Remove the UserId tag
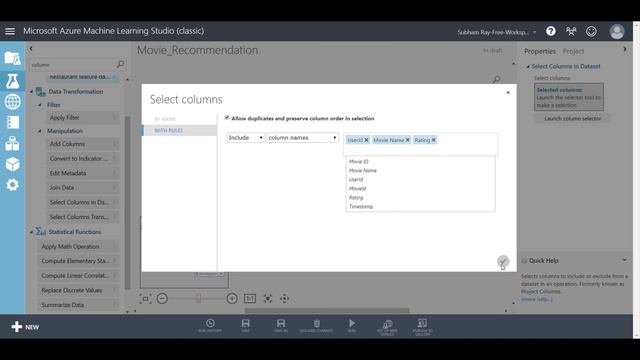The height and width of the screenshot is (360, 640). 366,140
